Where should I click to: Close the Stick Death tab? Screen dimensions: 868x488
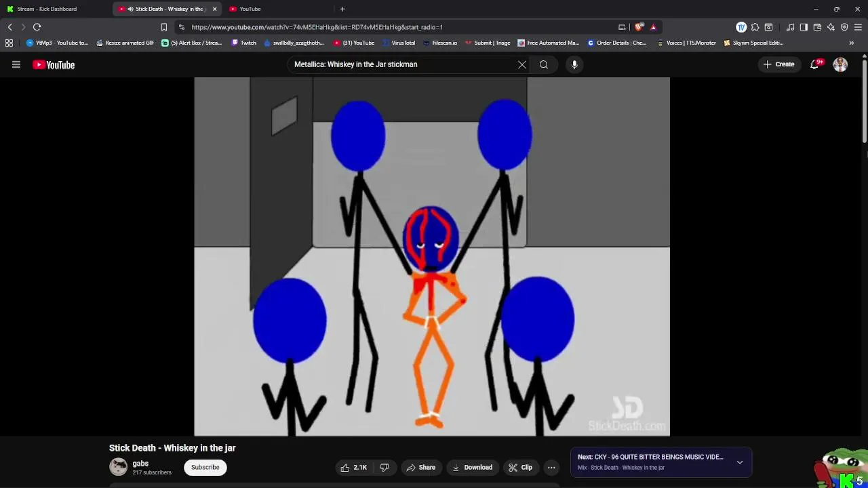(214, 9)
